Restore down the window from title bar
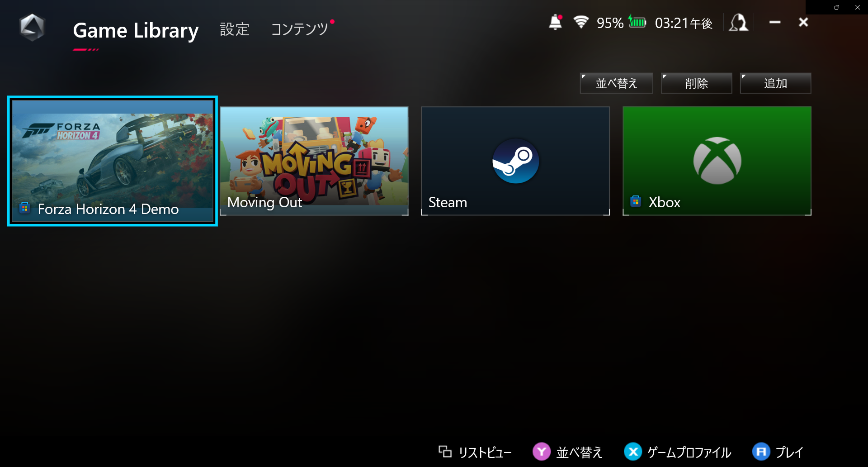This screenshot has width=868, height=467. [x=837, y=7]
